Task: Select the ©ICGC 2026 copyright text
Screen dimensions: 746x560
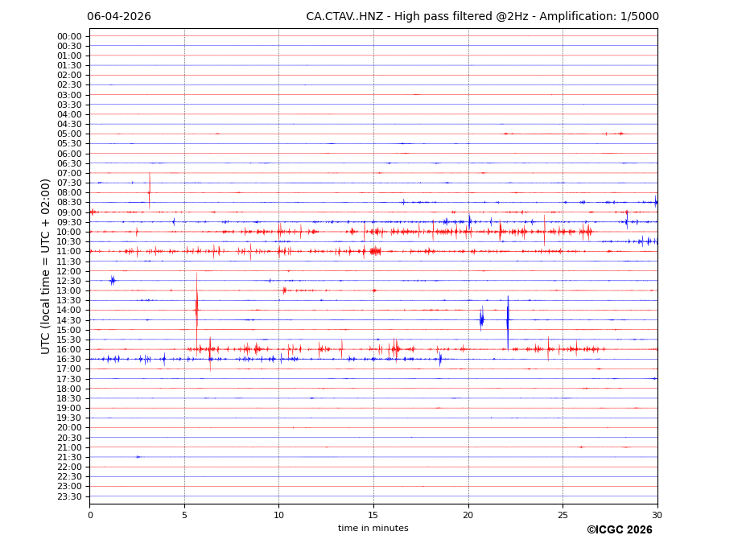Action: pos(619,530)
